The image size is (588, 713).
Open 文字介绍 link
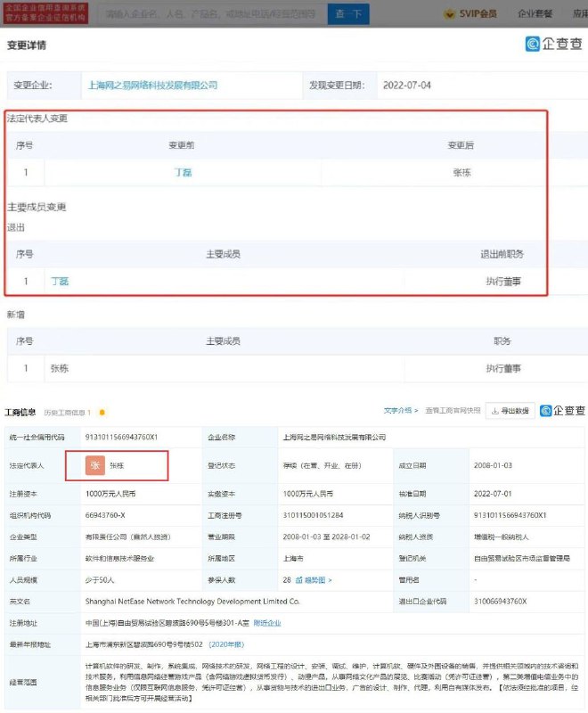point(400,411)
